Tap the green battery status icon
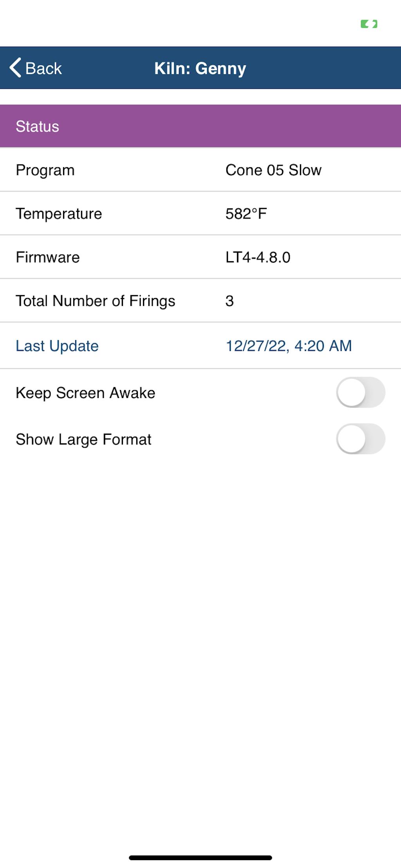401x868 pixels. 368,24
